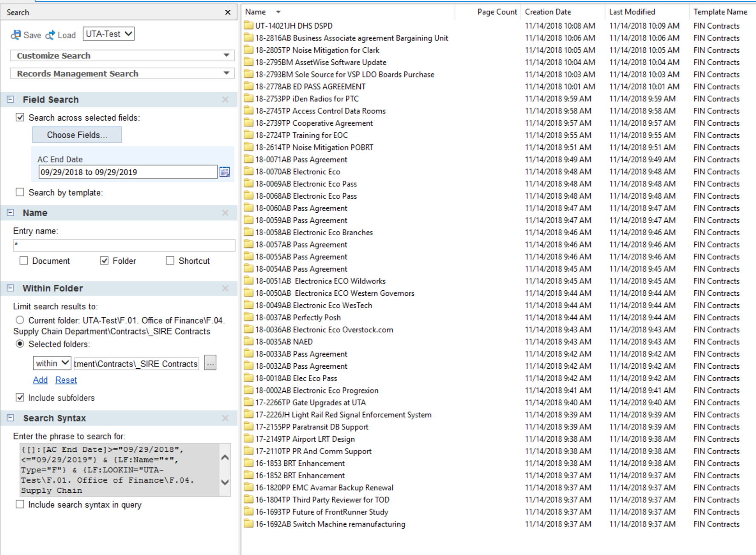
Task: Select folder icon of 18-0058AB Electronic Eco Branches
Action: (249, 232)
